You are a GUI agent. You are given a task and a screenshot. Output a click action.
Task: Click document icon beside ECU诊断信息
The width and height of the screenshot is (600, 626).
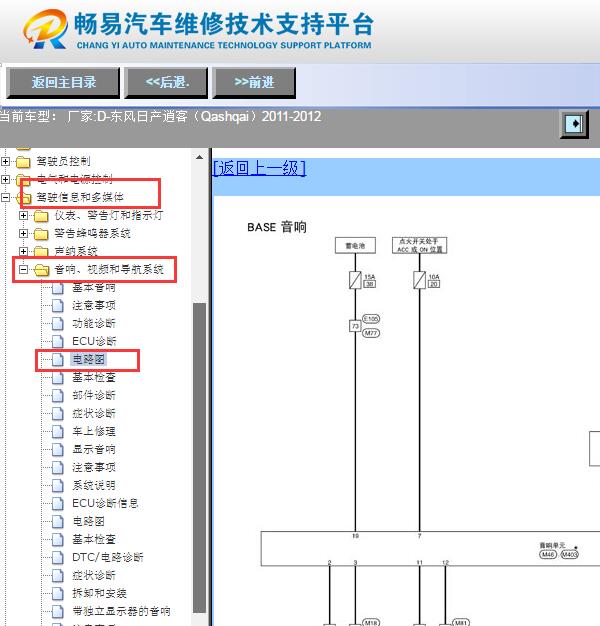[x=58, y=503]
